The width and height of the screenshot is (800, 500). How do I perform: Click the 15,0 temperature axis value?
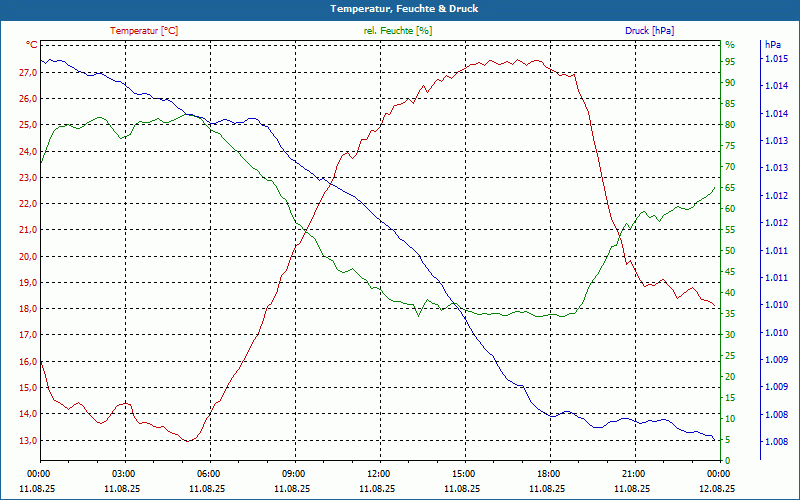[x=28, y=388]
